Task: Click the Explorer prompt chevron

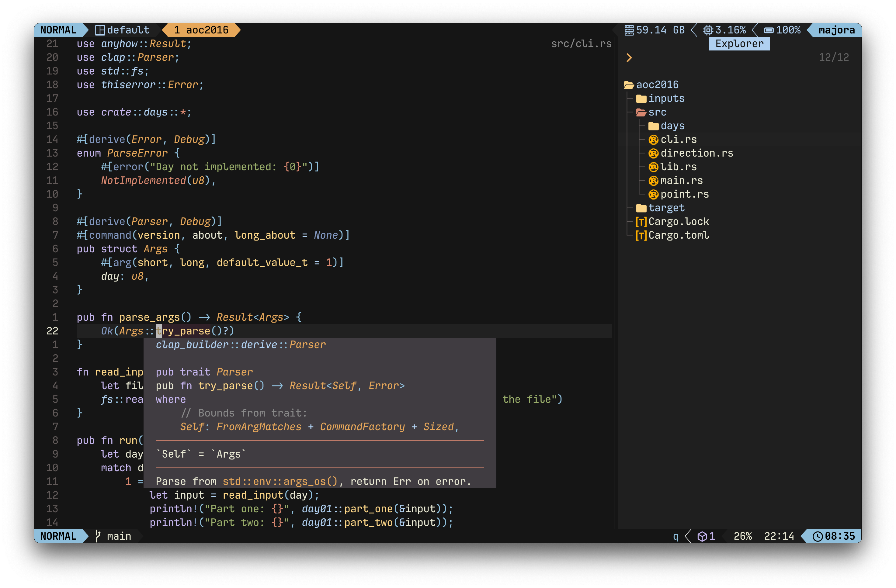Action: 629,57
